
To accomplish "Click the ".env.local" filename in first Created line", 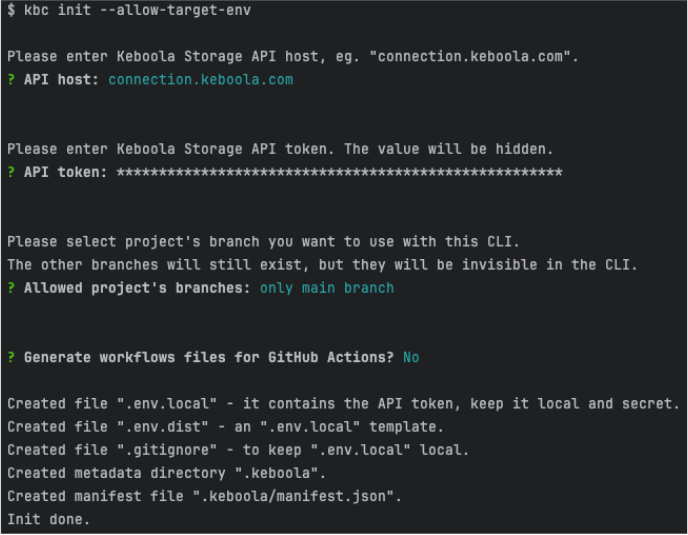I will point(167,403).
